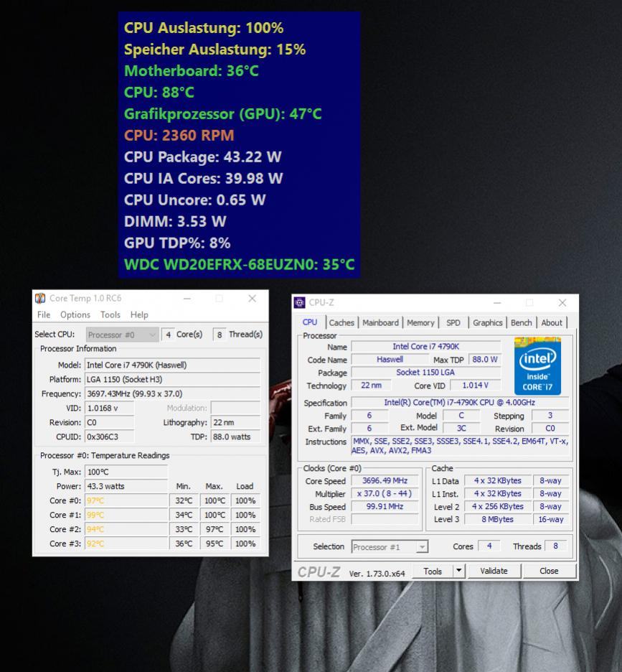The height and width of the screenshot is (672, 622).
Task: Switch to the Memory tab
Action: [420, 322]
